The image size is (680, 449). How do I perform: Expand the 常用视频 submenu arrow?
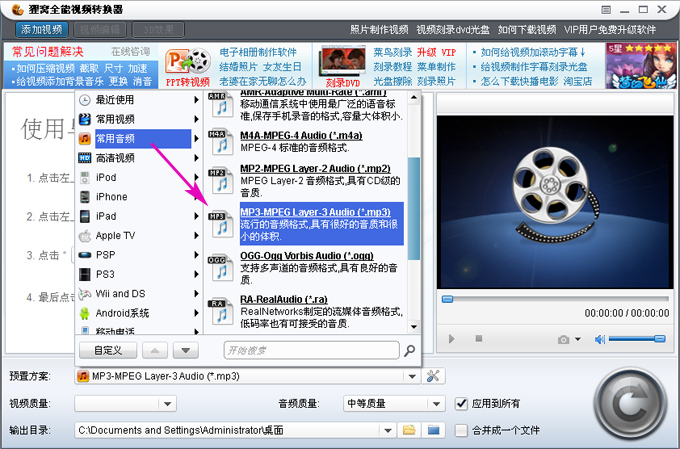click(x=196, y=119)
